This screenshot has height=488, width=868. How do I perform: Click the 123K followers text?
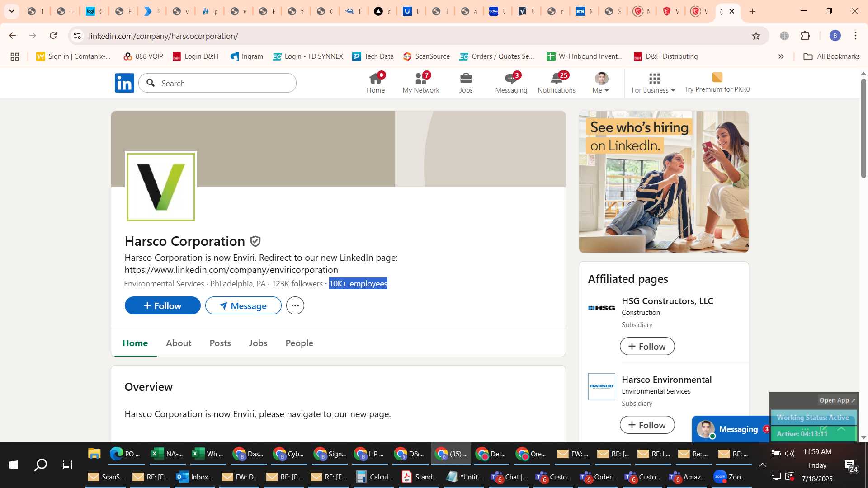(297, 283)
